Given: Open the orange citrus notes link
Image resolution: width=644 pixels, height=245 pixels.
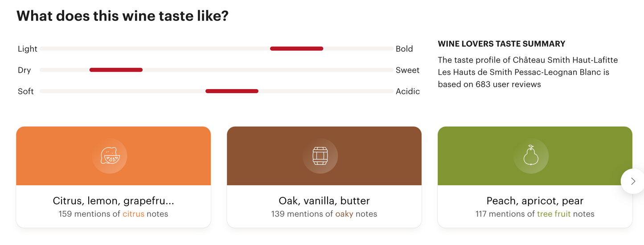Looking at the screenshot, I should click(x=133, y=214).
